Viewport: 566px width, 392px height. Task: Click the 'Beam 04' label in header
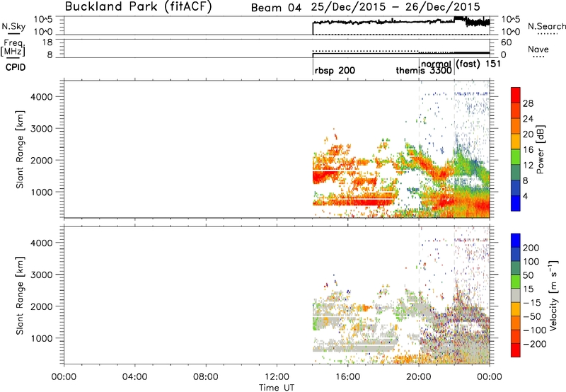point(276,8)
